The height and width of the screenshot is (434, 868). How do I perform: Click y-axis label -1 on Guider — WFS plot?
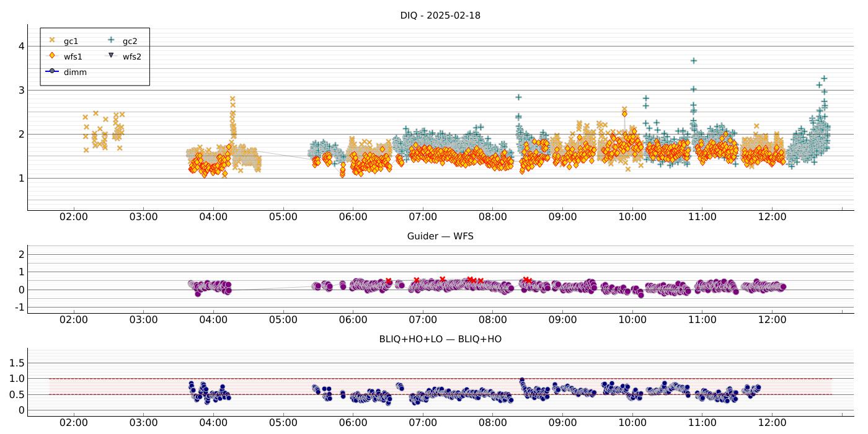19,308
